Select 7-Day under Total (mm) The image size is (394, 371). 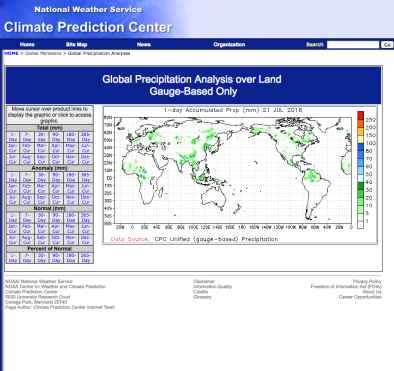coord(27,137)
